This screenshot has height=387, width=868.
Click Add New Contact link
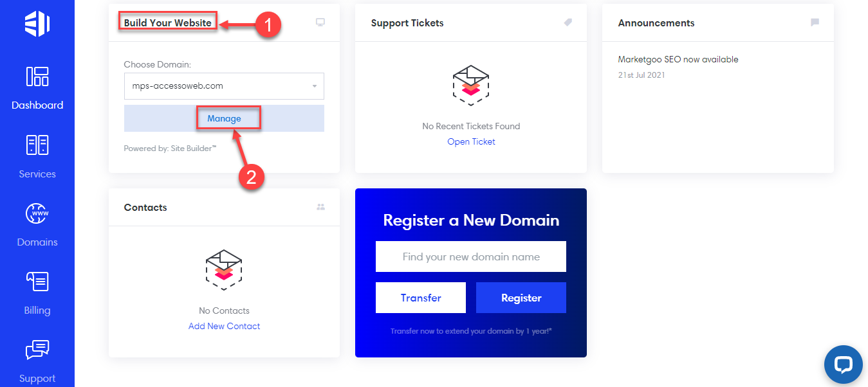click(224, 325)
